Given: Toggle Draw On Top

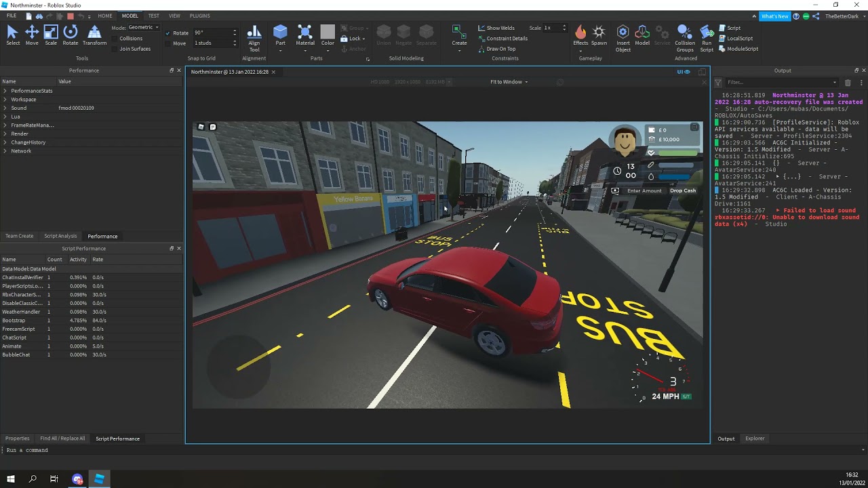Looking at the screenshot, I should [x=496, y=49].
